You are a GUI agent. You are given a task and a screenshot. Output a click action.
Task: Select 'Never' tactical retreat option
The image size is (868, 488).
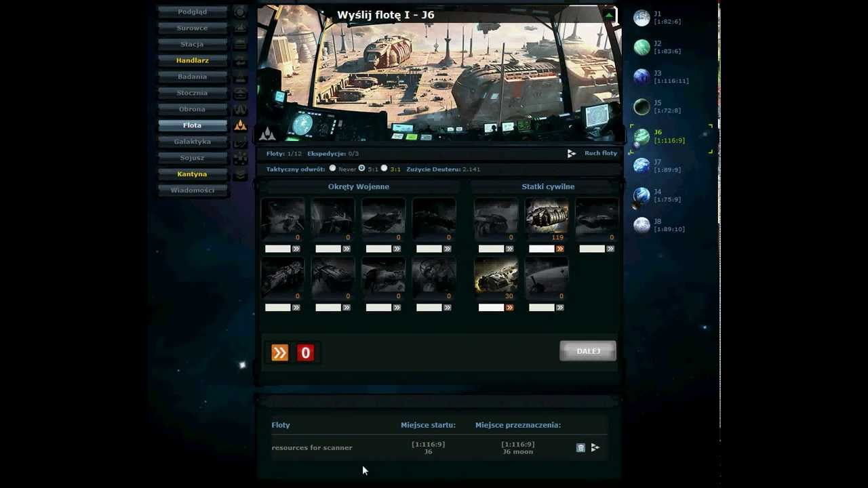332,168
